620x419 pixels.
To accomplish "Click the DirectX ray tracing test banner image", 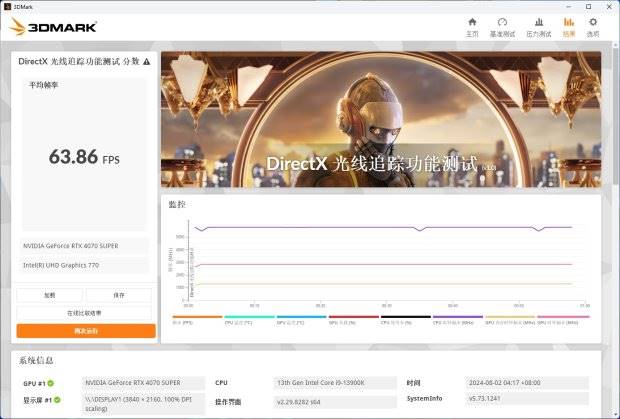I will pos(381,119).
